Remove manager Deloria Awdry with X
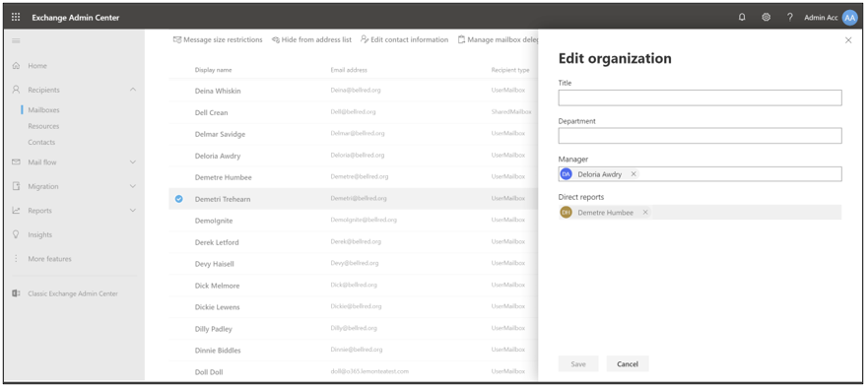Image resolution: width=868 pixels, height=388 pixels. click(x=634, y=173)
